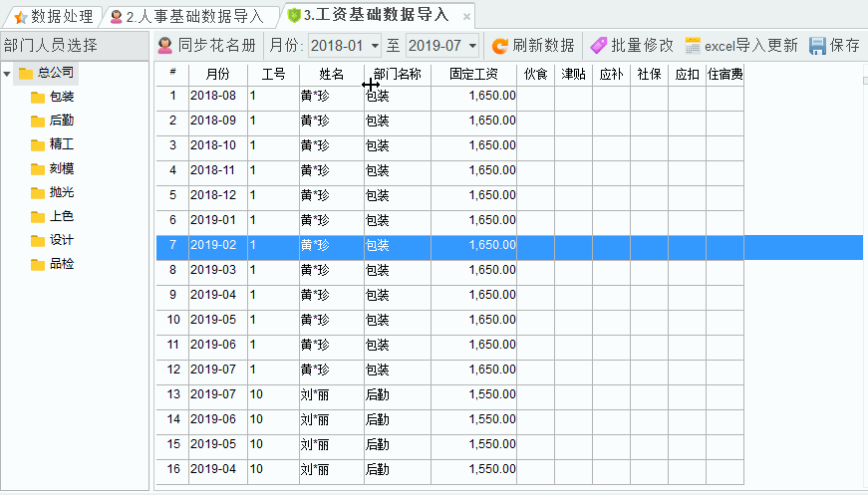868x495 pixels.
Task: Select the 设计 department in tree
Action: click(x=61, y=240)
